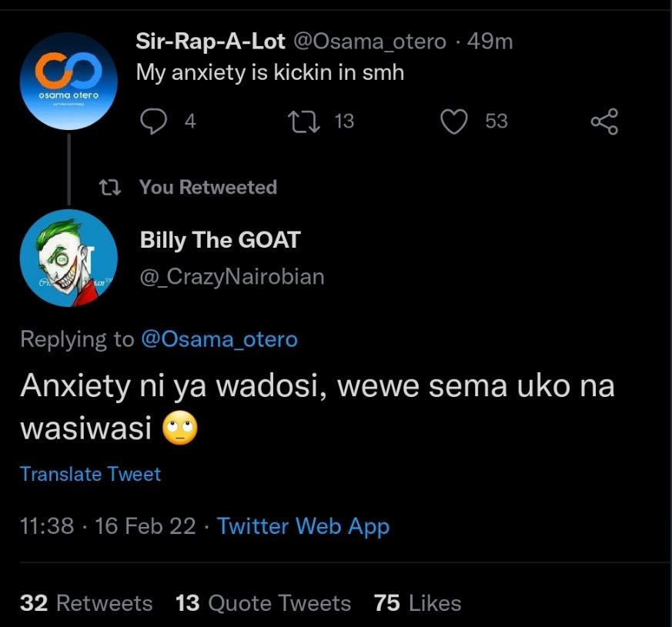
Task: Click the retweet icon showing 13 retweets
Action: point(306,121)
